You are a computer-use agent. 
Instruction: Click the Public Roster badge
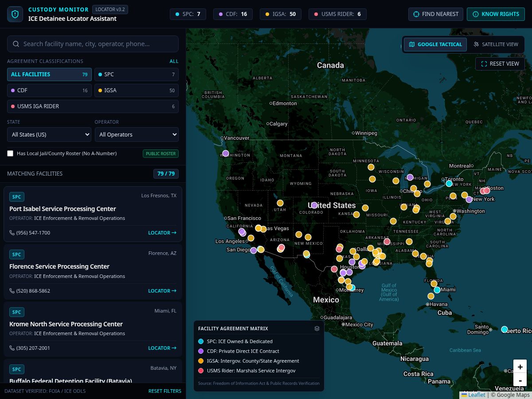pyautogui.click(x=160, y=154)
